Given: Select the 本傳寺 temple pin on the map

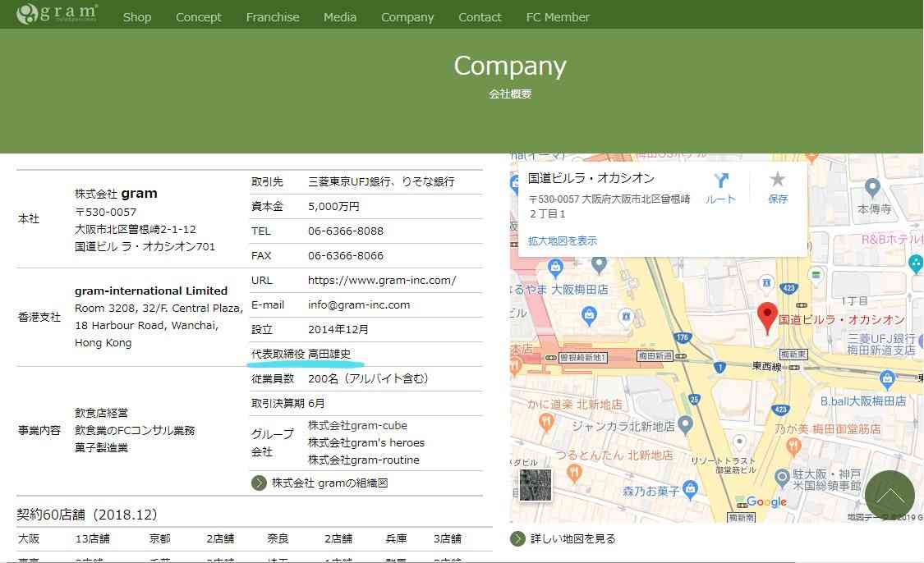Looking at the screenshot, I should point(872,189).
